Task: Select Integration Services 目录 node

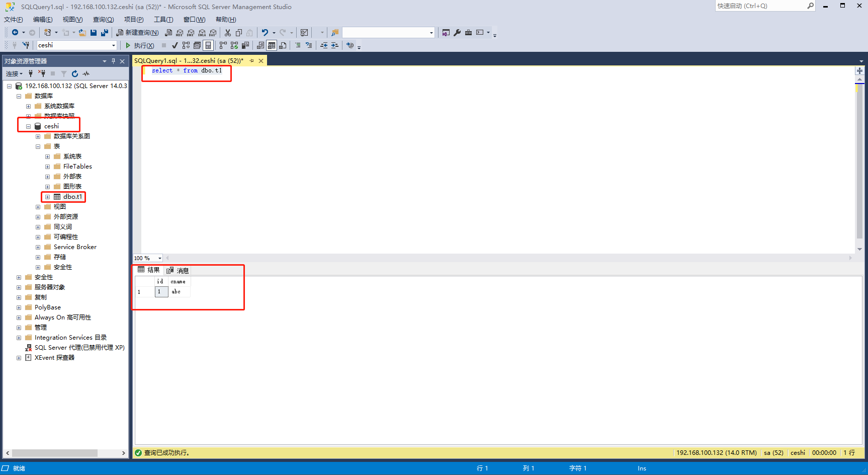Action: [70, 338]
